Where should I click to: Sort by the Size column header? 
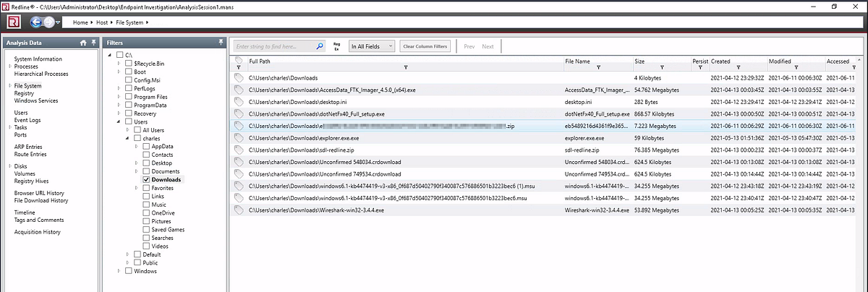640,61
